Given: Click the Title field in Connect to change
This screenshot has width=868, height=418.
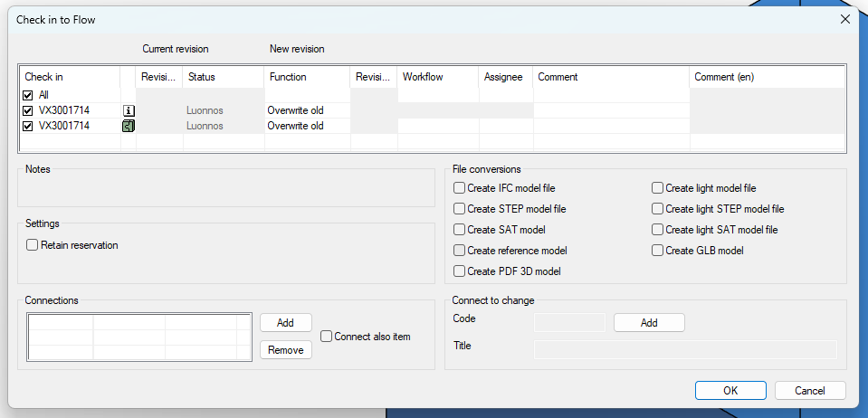Looking at the screenshot, I should coord(685,349).
